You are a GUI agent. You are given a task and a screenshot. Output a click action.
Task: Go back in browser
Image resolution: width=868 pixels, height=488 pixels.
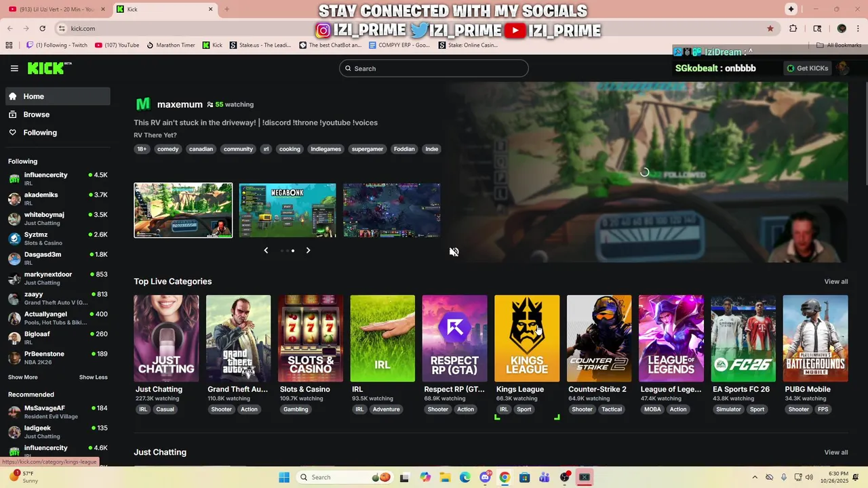pyautogui.click(x=9, y=28)
